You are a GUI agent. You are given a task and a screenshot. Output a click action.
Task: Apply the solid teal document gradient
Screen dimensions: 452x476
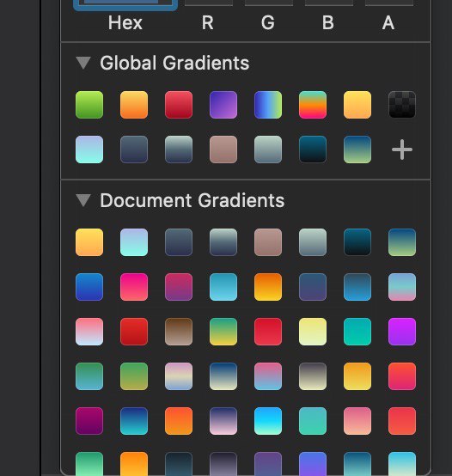pos(357,332)
